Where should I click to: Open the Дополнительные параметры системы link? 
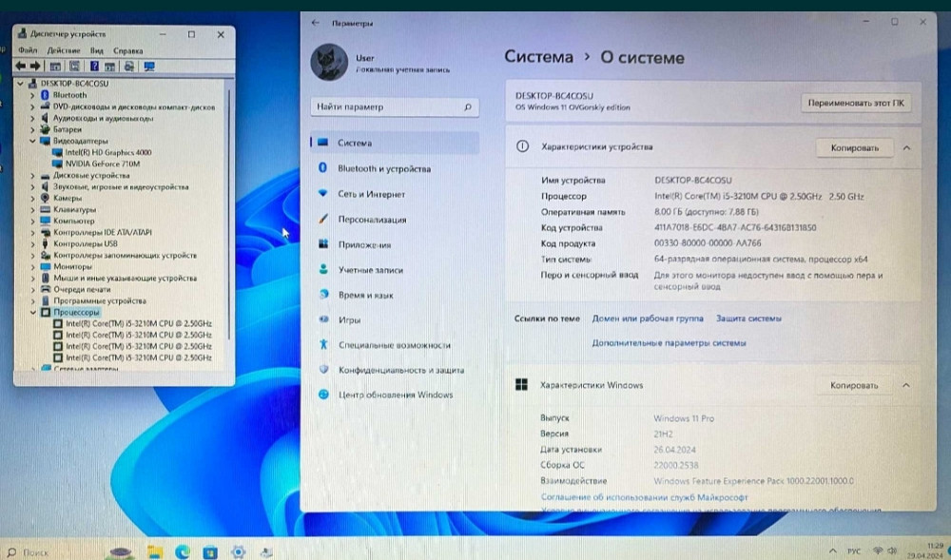669,342
